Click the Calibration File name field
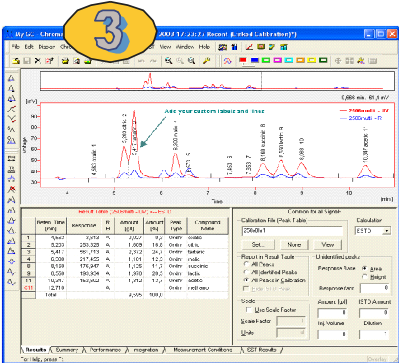 pos(292,231)
